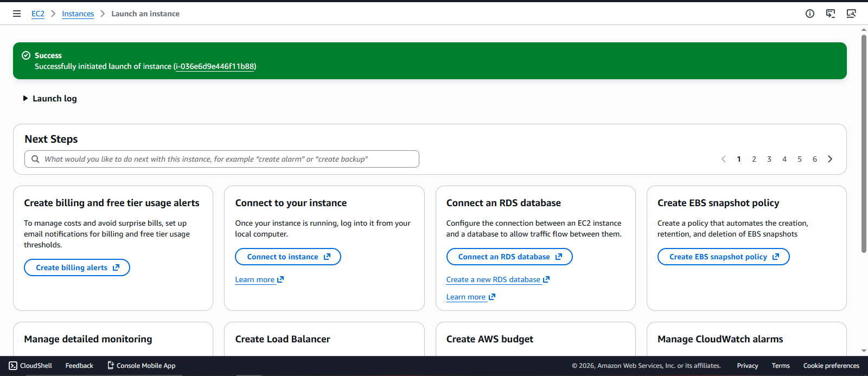This screenshot has width=868, height=376.
Task: Click the CloudShell terminal icon
Action: [13, 366]
